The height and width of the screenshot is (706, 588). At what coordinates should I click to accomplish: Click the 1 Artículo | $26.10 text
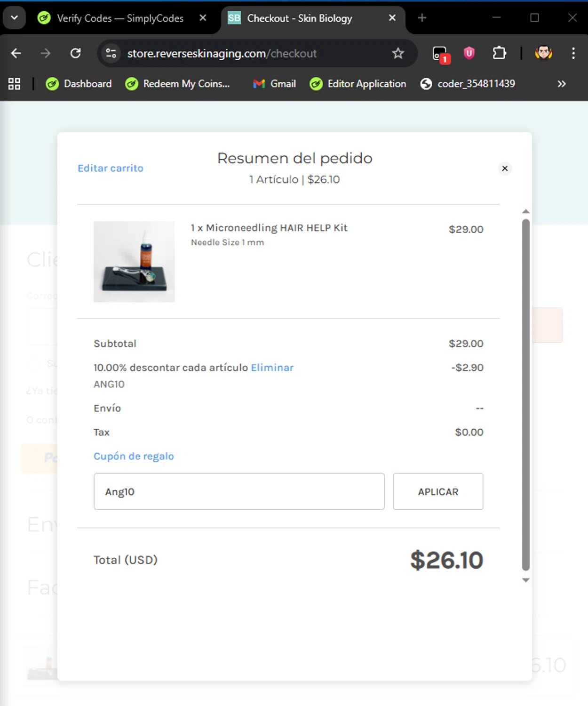(x=294, y=179)
